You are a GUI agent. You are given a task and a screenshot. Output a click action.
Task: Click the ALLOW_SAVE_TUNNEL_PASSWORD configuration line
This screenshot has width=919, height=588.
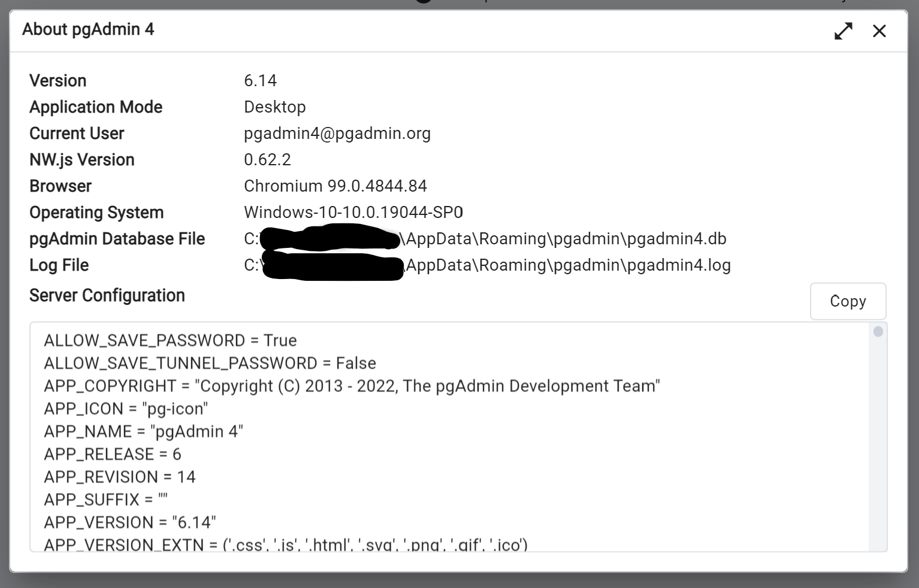[x=210, y=363]
